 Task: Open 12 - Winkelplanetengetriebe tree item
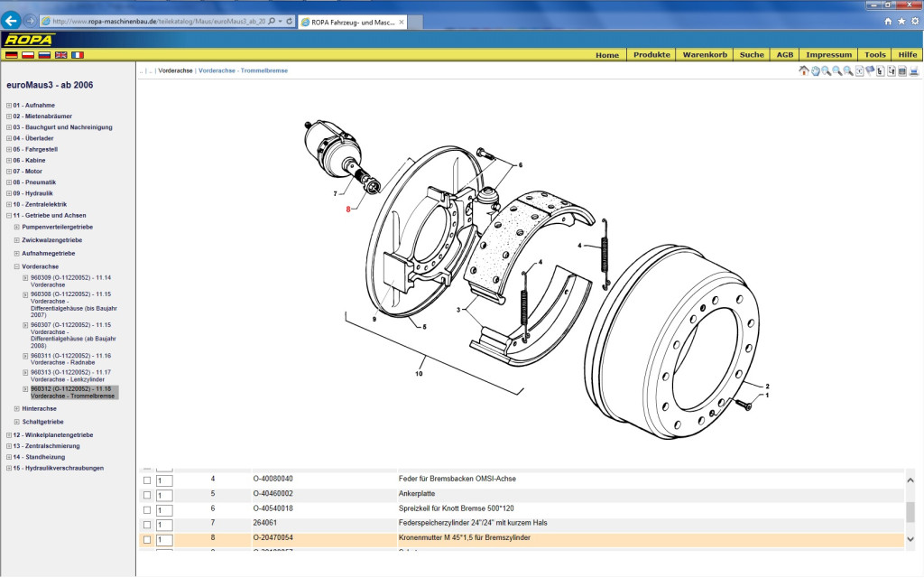coord(53,435)
